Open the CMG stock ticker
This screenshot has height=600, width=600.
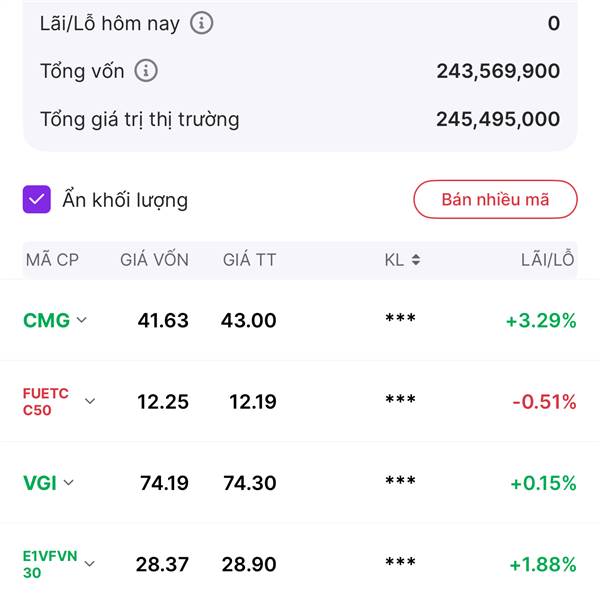pos(47,320)
